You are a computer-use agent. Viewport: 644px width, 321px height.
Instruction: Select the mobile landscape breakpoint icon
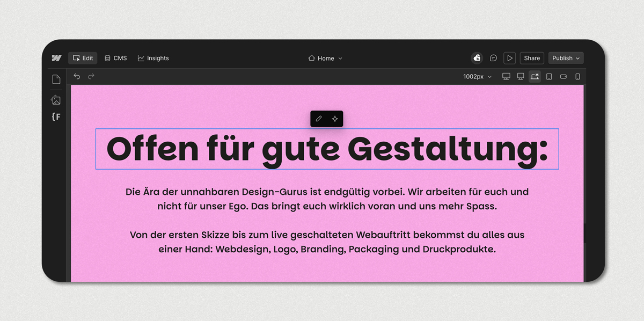pyautogui.click(x=563, y=76)
